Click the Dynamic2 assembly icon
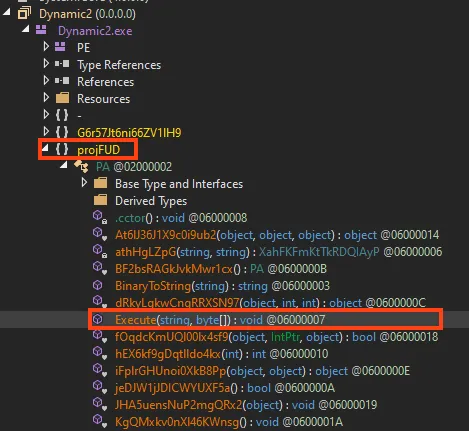This screenshot has height=431, width=469. (24, 14)
